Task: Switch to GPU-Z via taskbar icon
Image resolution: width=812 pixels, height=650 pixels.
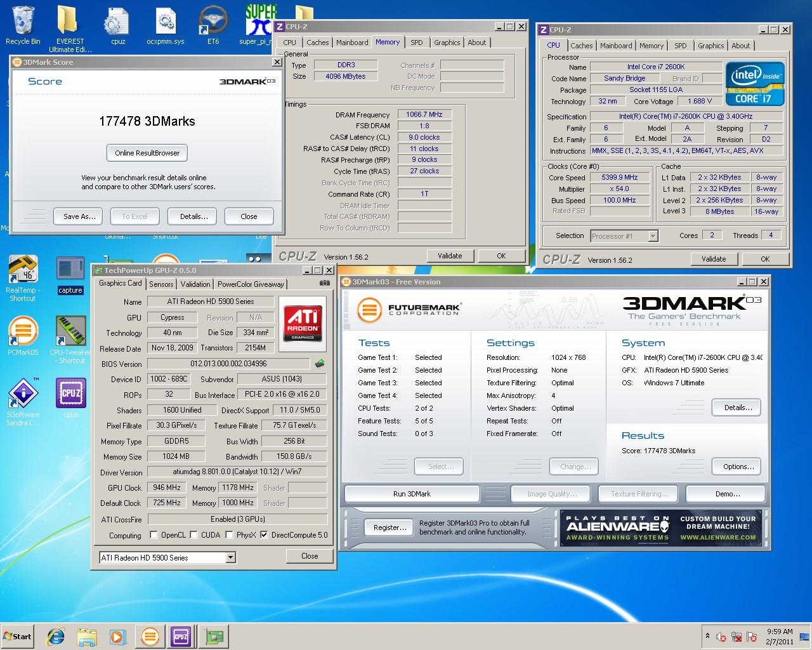Action: pyautogui.click(x=214, y=637)
